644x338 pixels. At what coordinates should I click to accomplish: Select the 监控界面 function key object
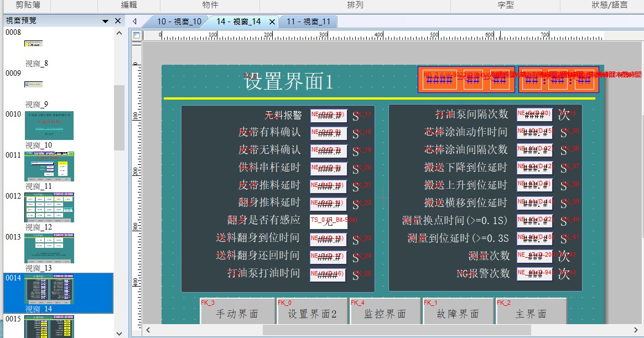point(385,313)
